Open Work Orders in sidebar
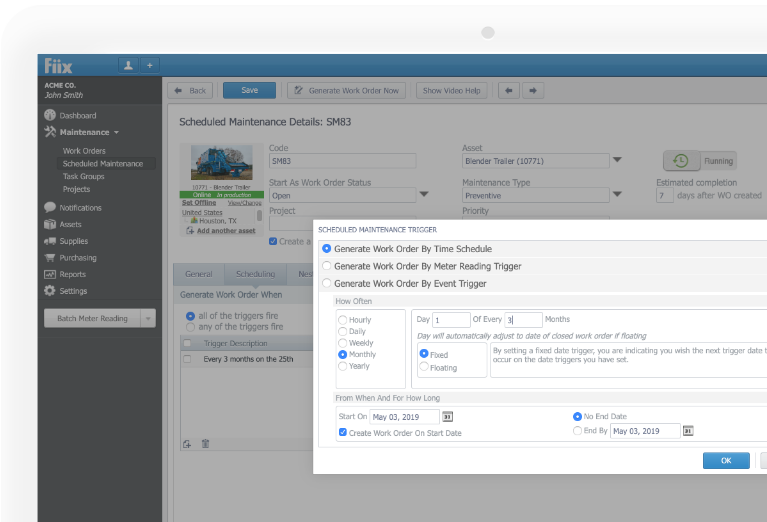Image resolution: width=767 pixels, height=522 pixels. tap(84, 151)
